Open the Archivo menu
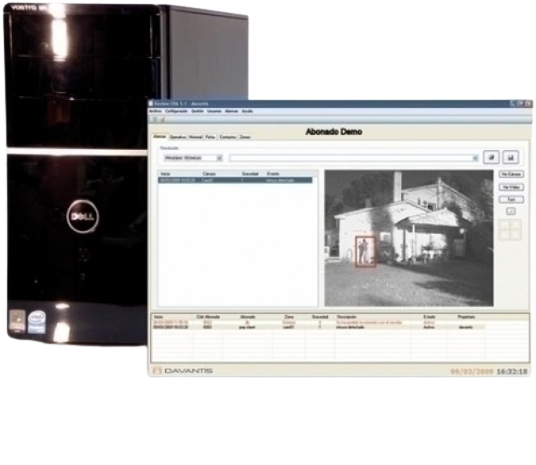The width and height of the screenshot is (536, 465). (x=156, y=111)
